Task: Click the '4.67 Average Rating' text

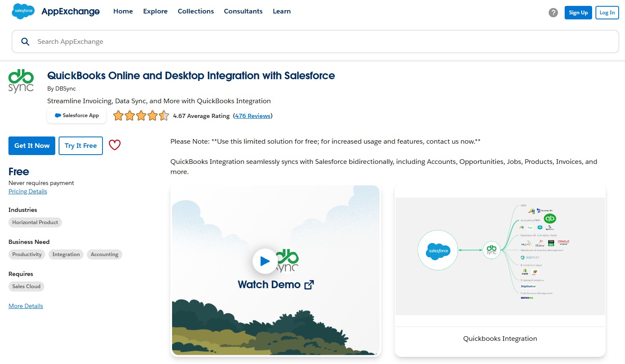Action: [201, 116]
